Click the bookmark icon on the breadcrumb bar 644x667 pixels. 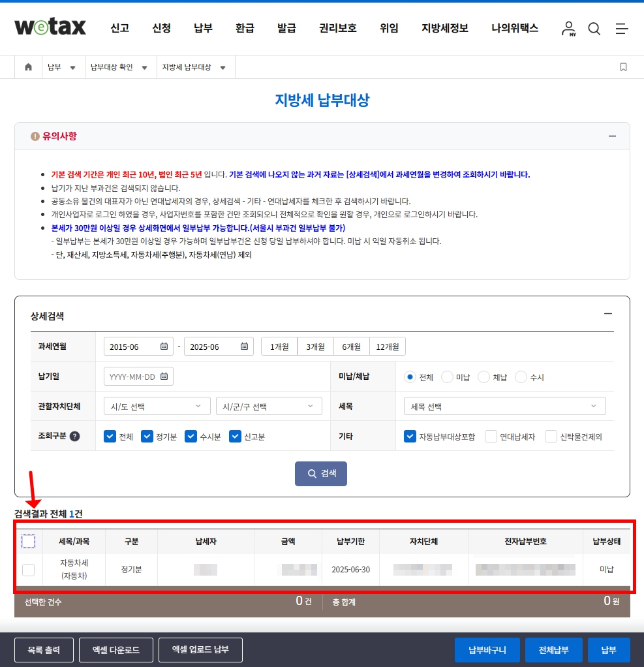623,67
